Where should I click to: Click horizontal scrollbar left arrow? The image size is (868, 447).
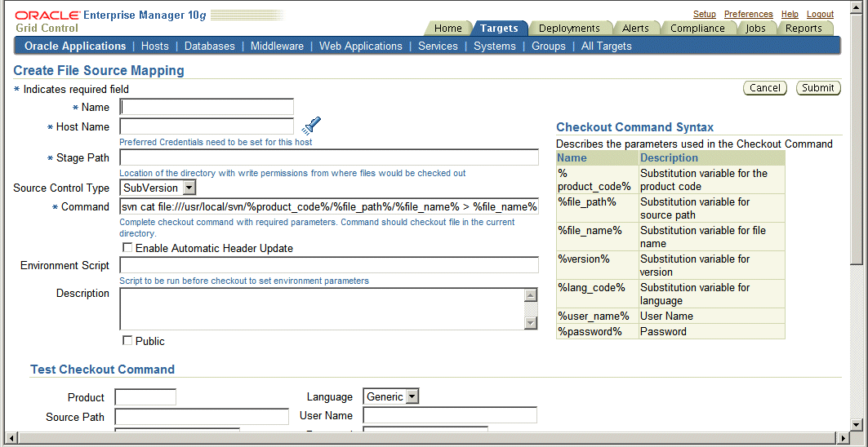[x=10, y=437]
